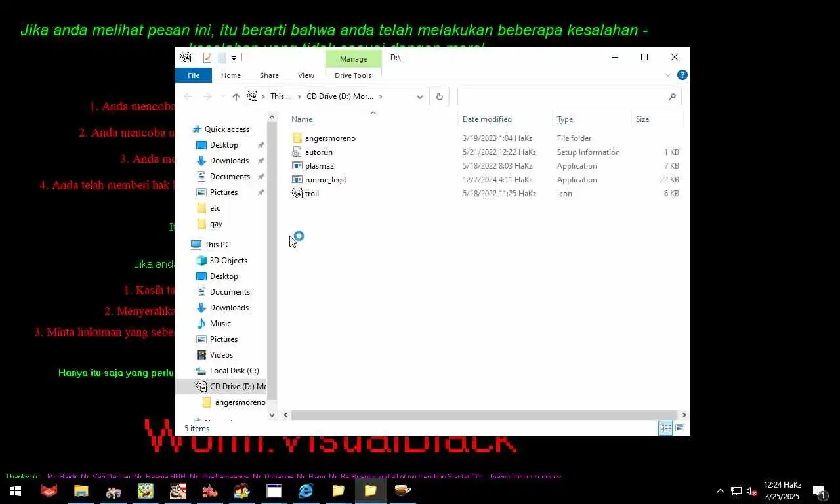
Task: Click the '22 KB' size of runme_legit
Action: (669, 180)
